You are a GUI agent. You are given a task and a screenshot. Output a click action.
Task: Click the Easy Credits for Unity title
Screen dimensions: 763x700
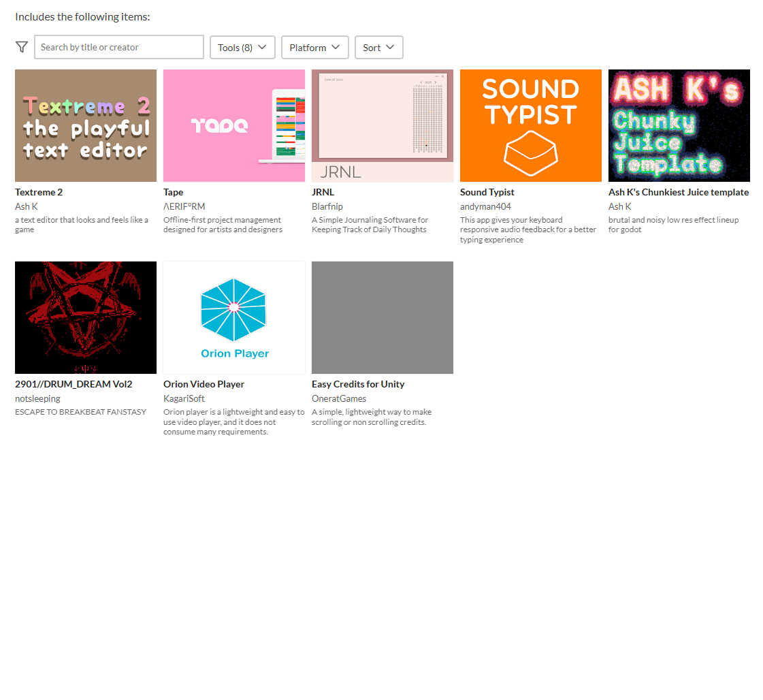coord(358,384)
